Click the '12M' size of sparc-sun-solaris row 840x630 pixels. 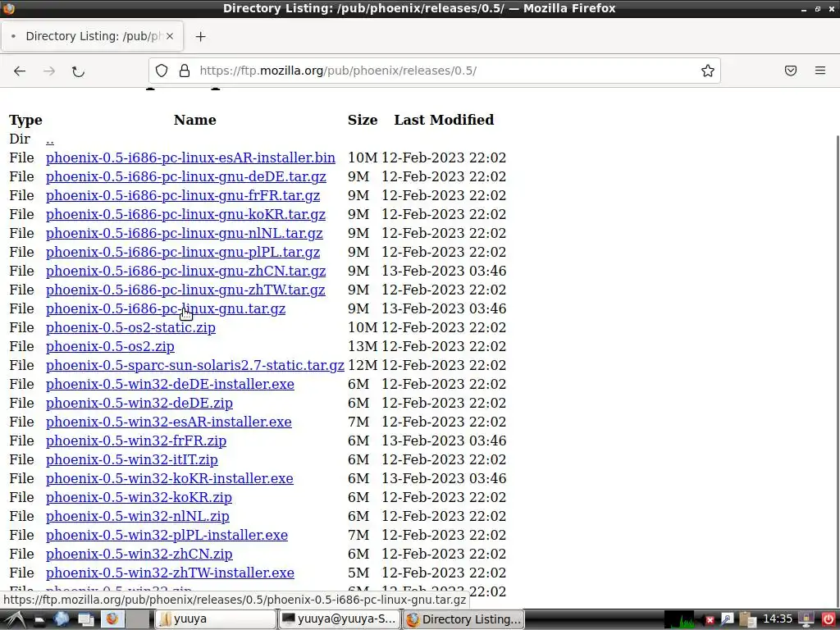pyautogui.click(x=363, y=365)
